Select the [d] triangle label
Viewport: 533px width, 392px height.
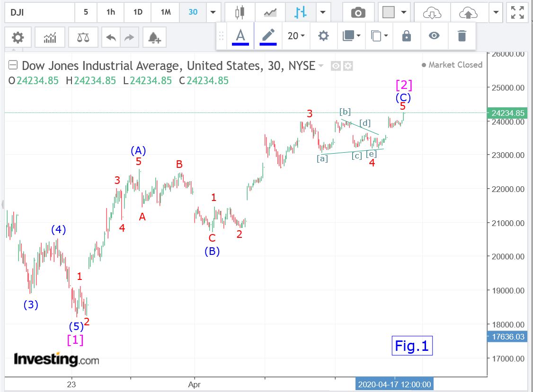[365, 123]
